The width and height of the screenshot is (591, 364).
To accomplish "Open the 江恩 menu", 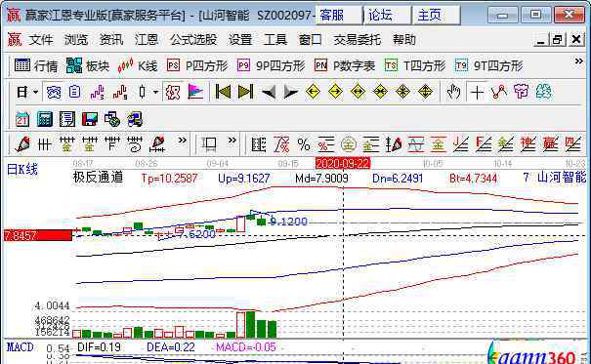I will (147, 40).
